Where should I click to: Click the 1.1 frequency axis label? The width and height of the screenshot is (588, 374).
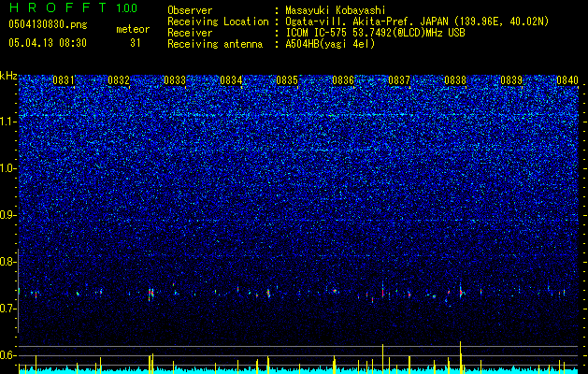[x=7, y=122]
